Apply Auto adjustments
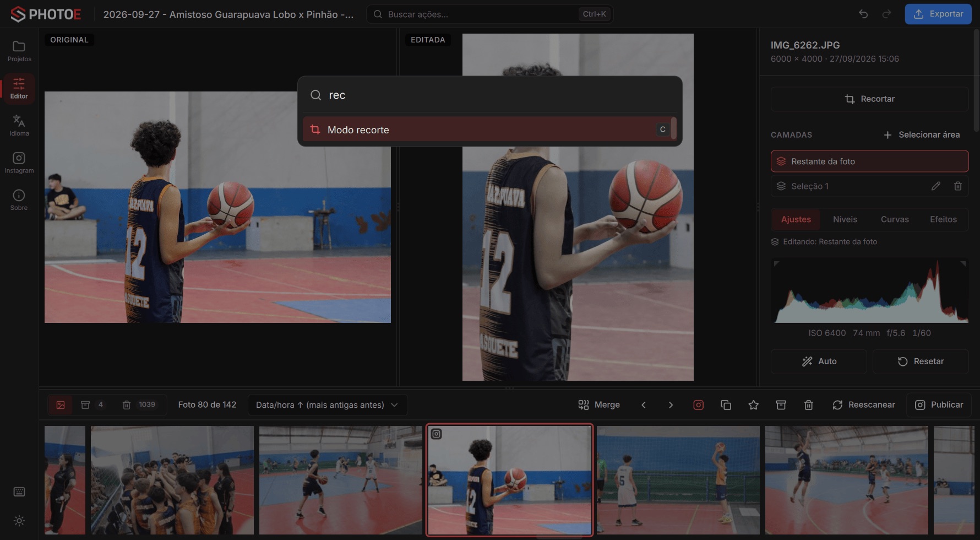980x540 pixels. tap(819, 361)
